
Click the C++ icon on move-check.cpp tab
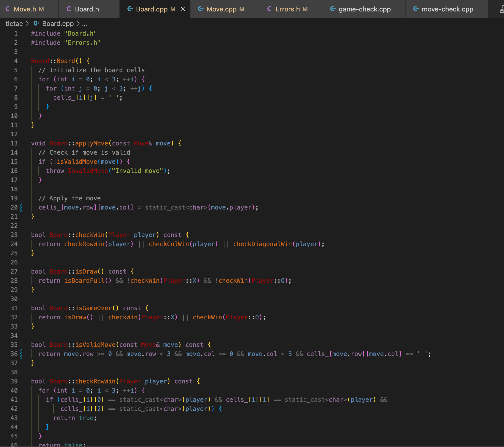tap(416, 9)
